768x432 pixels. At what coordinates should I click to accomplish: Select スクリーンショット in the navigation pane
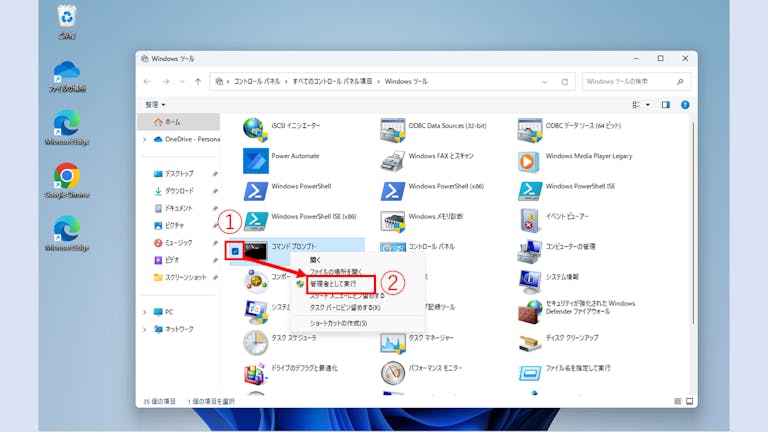click(x=179, y=277)
